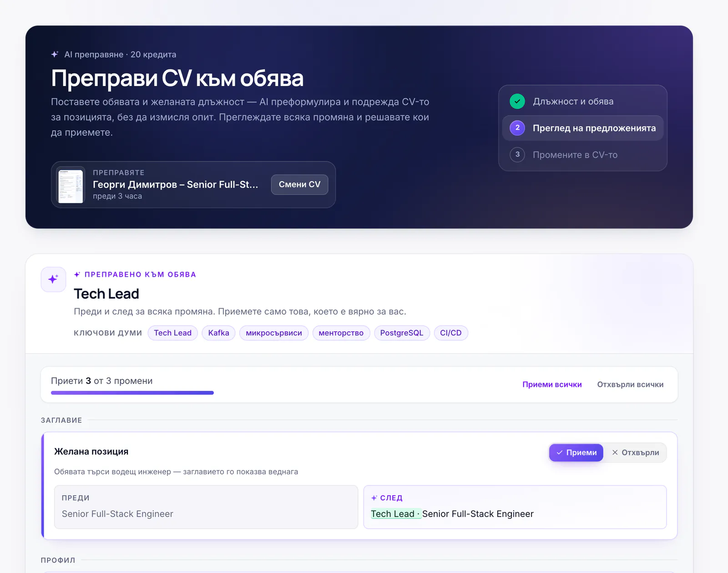Click the "ПРОФИЛ" section label
The height and width of the screenshot is (573, 728).
point(58,560)
